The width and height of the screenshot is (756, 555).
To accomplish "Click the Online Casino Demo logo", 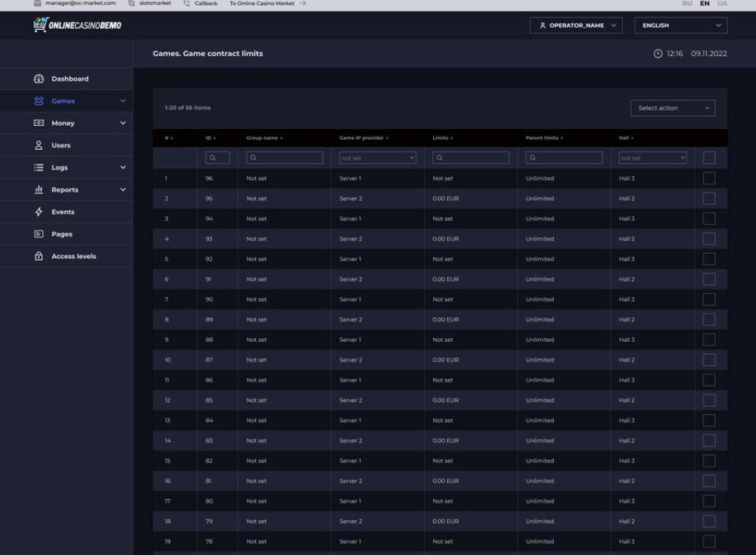I will tap(78, 25).
